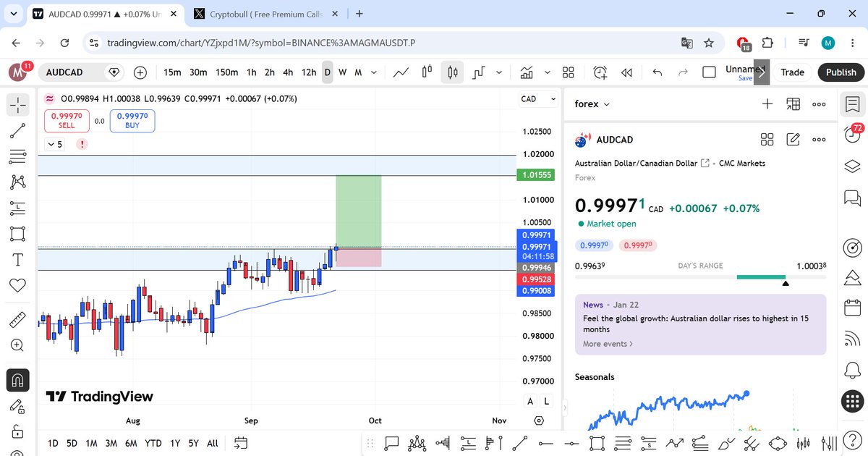Open browser tab search dropdown arrow
This screenshot has height=456, width=868.
13,13
